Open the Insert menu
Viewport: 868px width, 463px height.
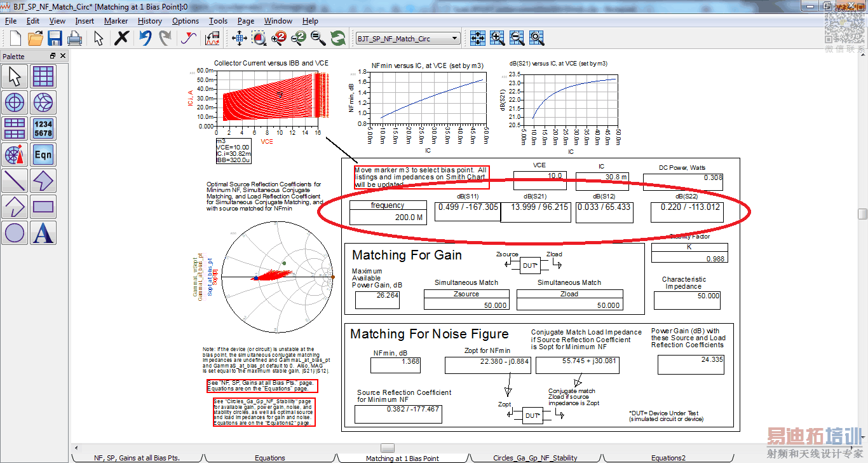coord(85,21)
